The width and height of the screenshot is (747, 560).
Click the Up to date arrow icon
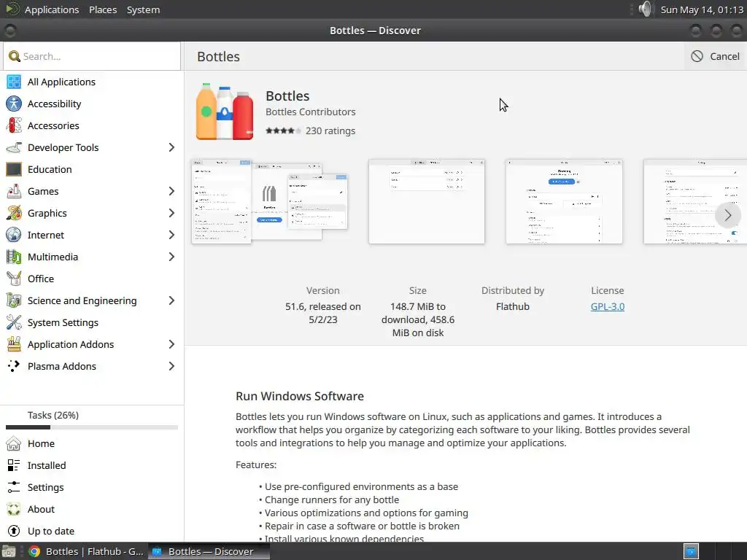[x=14, y=531]
